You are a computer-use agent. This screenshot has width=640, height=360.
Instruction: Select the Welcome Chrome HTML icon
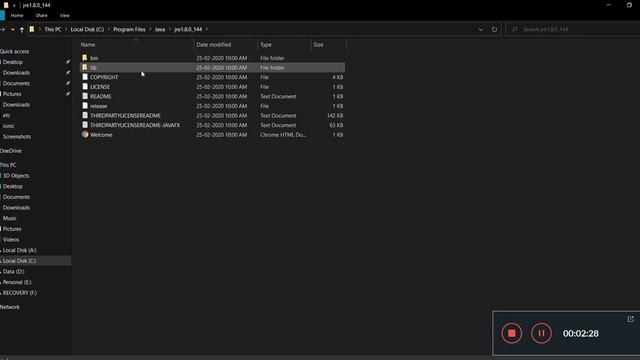[85, 134]
